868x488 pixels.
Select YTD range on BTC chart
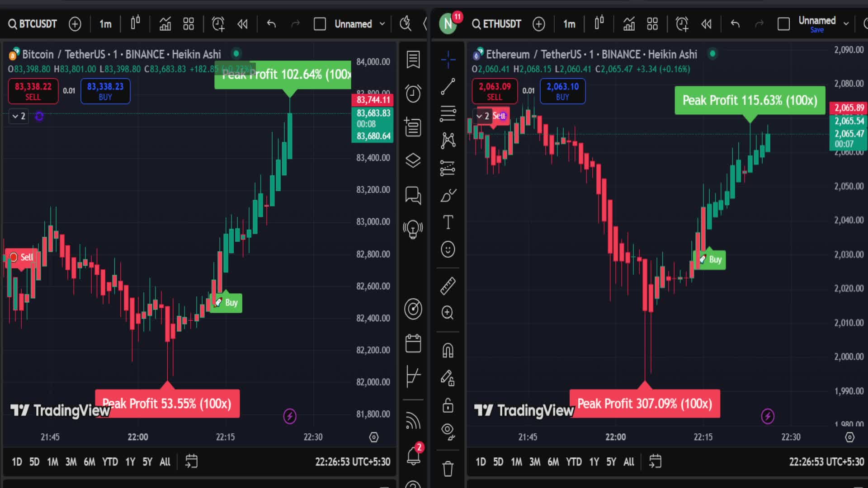(x=110, y=462)
